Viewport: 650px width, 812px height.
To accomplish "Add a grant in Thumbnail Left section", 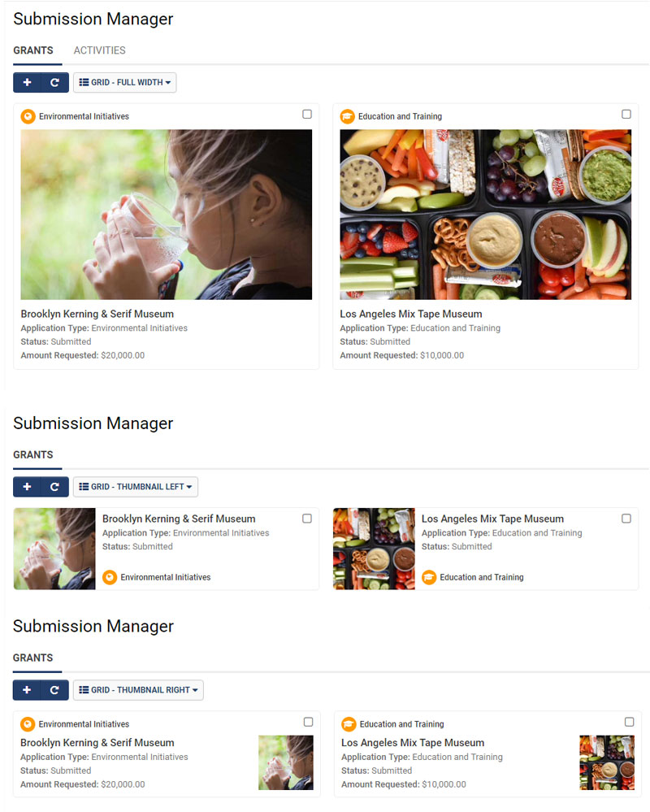I will click(x=27, y=487).
